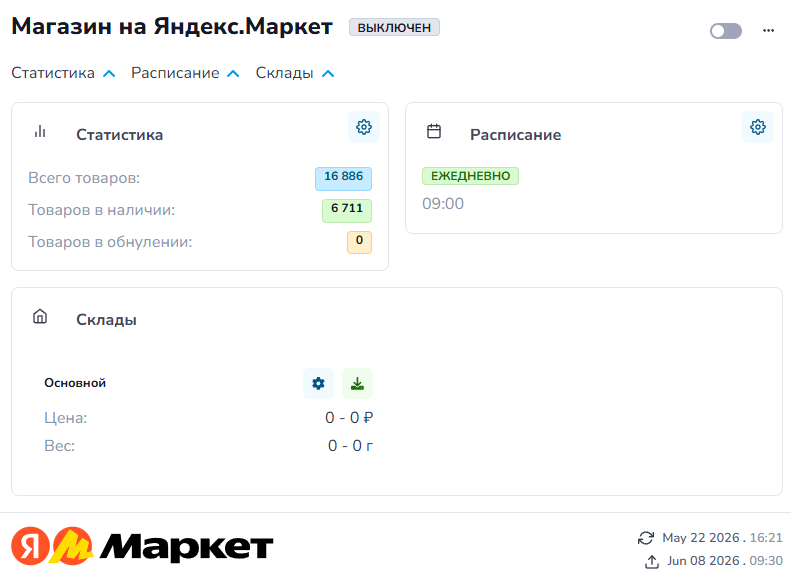The width and height of the screenshot is (791, 584).
Task: Open settings for the Основной warehouse
Action: tap(318, 384)
